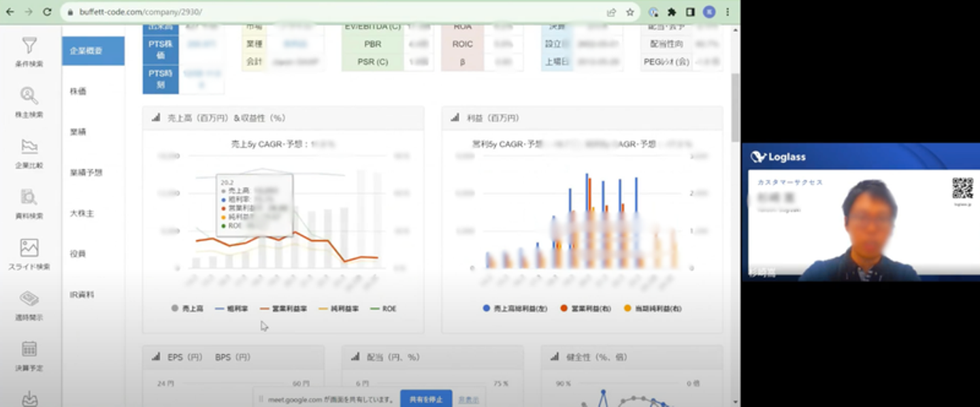Reload the page in browser
Image resolution: width=980 pixels, height=407 pixels.
click(47, 12)
